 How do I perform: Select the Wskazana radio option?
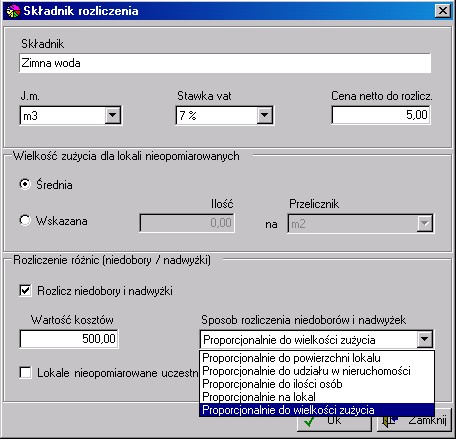pyautogui.click(x=25, y=220)
